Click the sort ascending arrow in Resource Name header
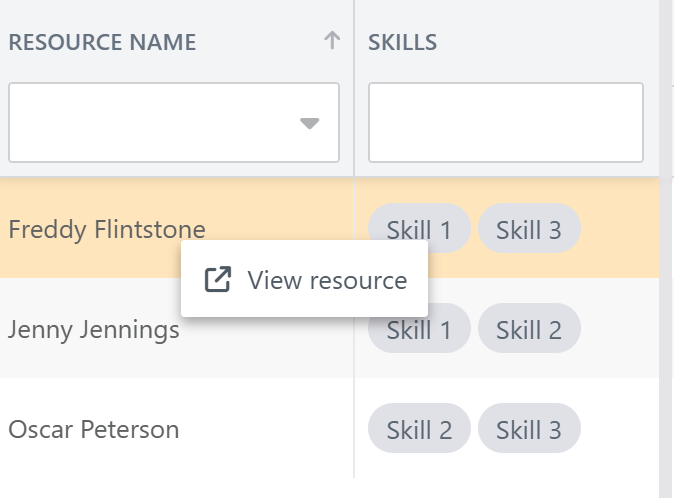Viewport: 674px width, 498px height. click(x=332, y=41)
